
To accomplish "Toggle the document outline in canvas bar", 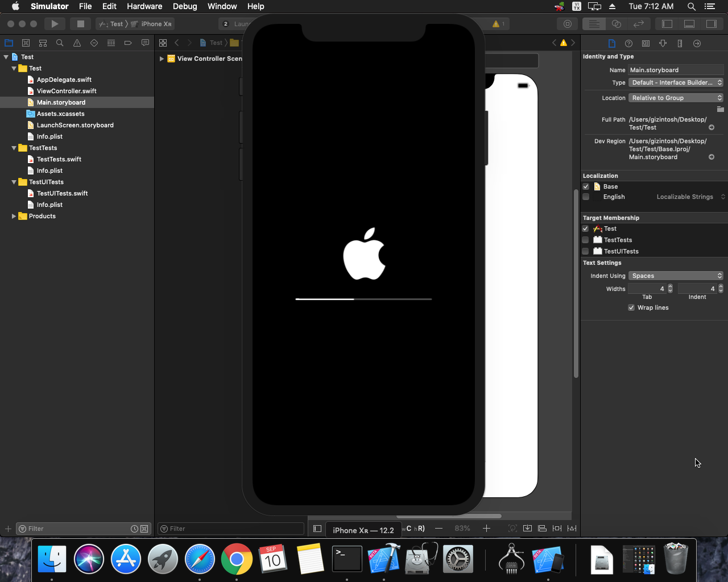I will [x=317, y=528].
